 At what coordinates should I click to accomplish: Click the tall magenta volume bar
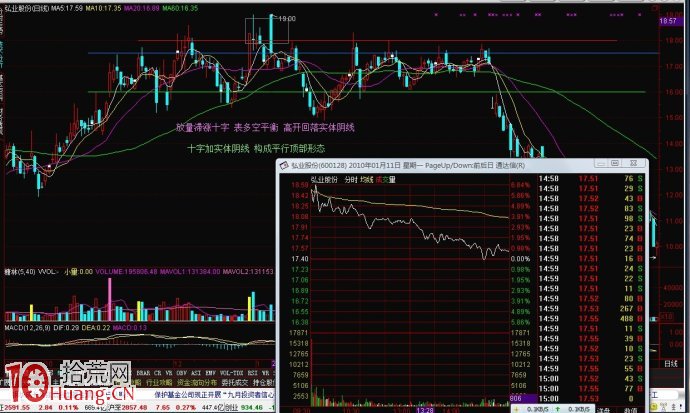point(110,299)
